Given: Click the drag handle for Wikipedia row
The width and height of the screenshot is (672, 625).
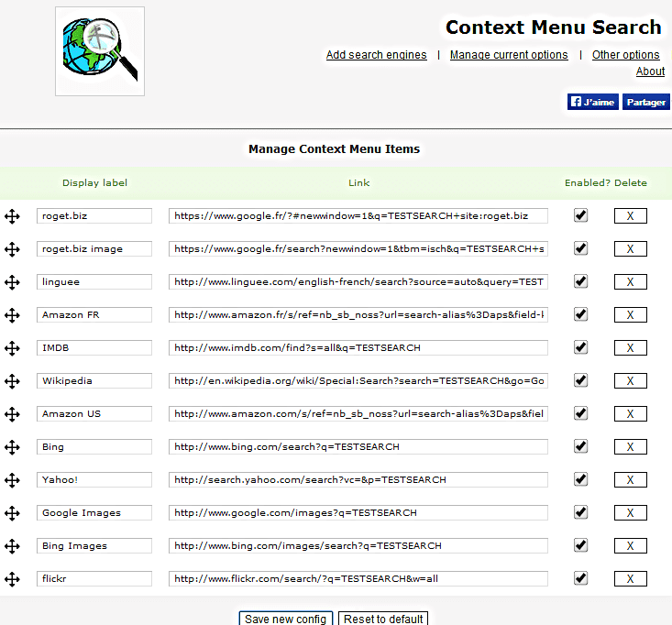Looking at the screenshot, I should coord(12,381).
